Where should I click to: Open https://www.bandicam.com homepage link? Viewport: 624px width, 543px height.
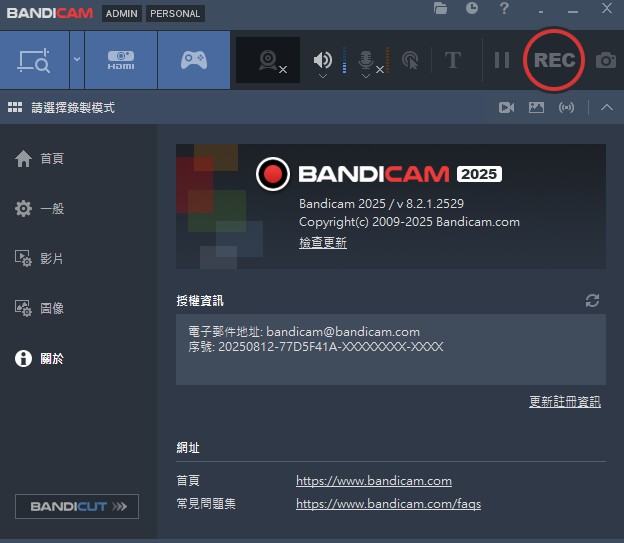(x=374, y=480)
